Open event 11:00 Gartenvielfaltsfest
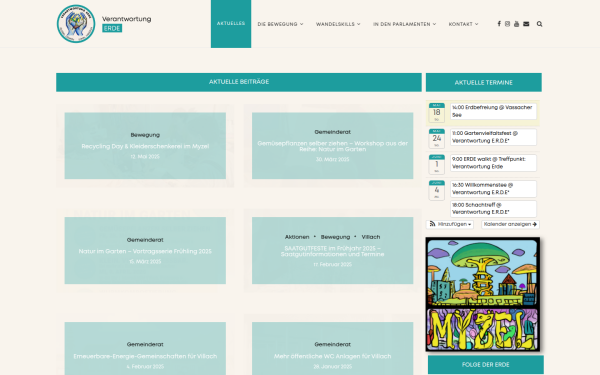600x375 pixels. point(493,137)
